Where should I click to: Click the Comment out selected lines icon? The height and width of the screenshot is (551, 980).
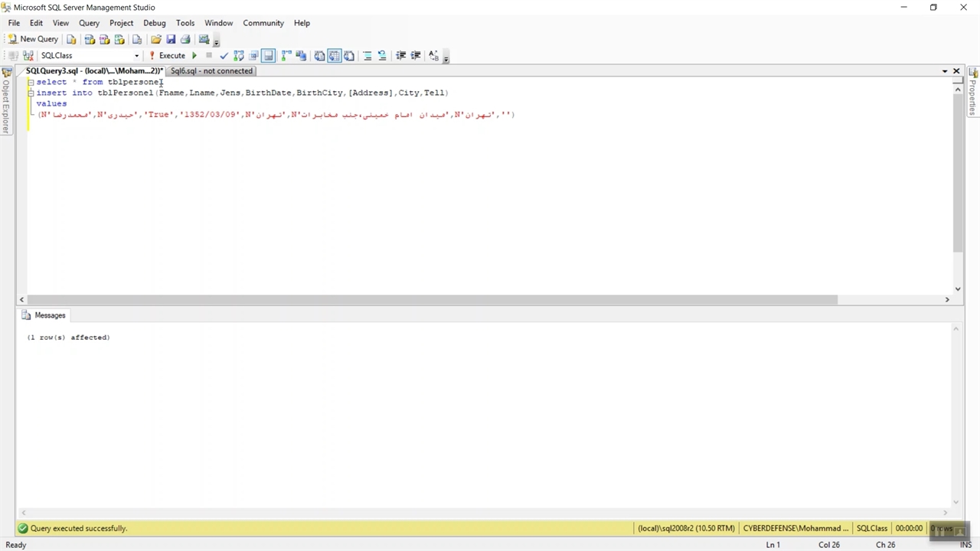pyautogui.click(x=367, y=55)
